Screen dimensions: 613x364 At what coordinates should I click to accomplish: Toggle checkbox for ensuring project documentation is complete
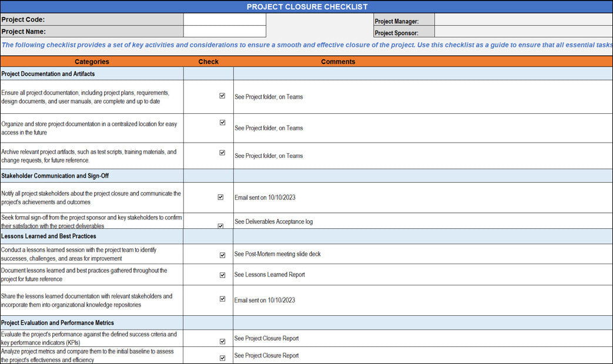(x=222, y=96)
